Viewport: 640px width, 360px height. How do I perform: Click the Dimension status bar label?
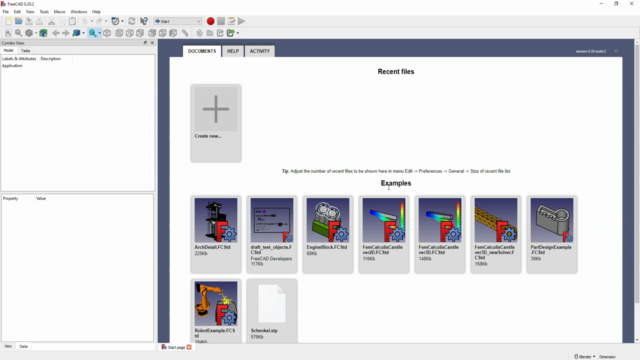pos(607,357)
